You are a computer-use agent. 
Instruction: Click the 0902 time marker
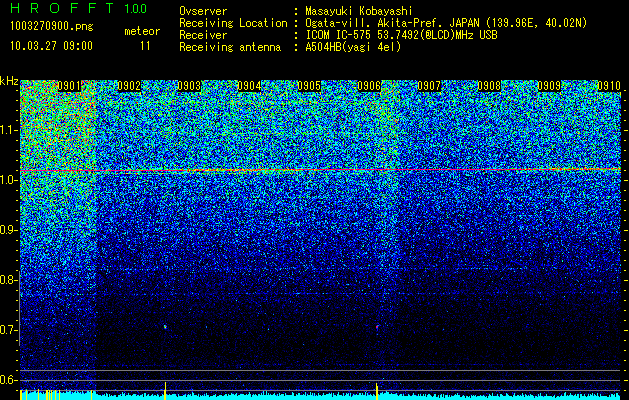tap(130, 86)
